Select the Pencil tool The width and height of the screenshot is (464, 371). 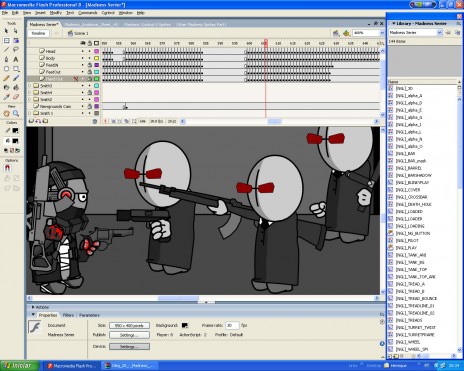6,78
